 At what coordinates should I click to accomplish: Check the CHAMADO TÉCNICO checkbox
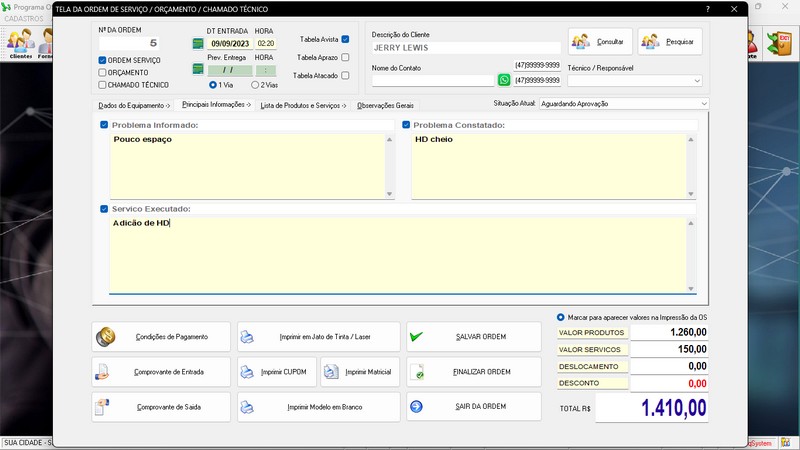point(102,85)
